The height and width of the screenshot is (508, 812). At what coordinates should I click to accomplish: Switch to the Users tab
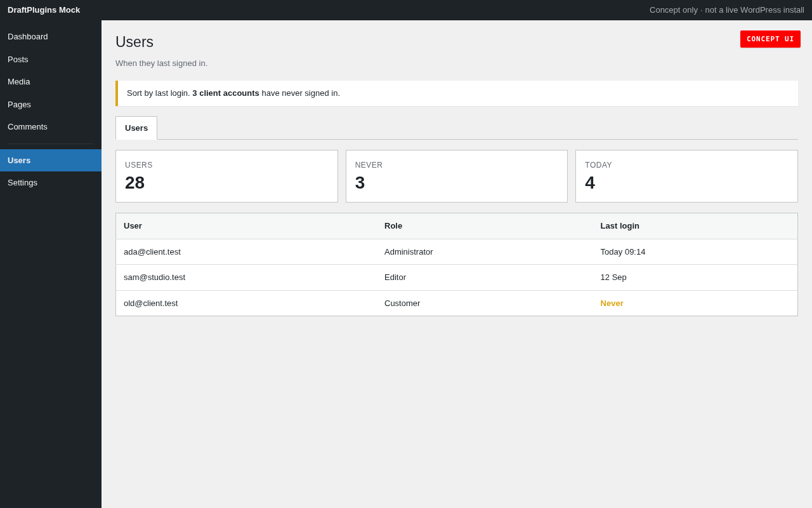[x=136, y=128]
